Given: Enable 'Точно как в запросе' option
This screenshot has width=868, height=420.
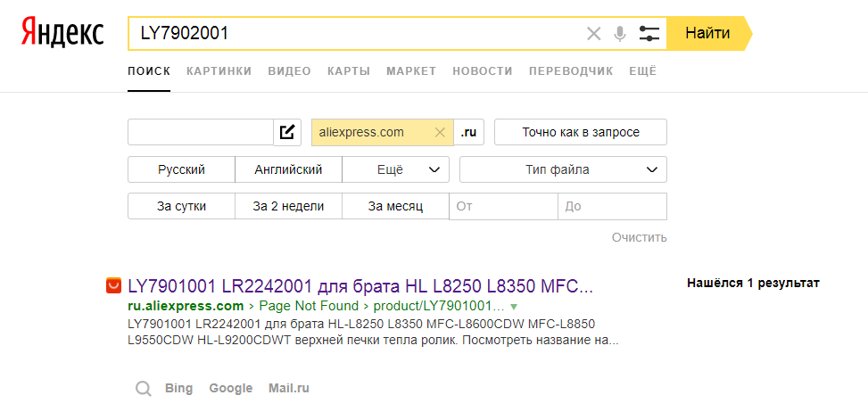Looking at the screenshot, I should point(580,132).
